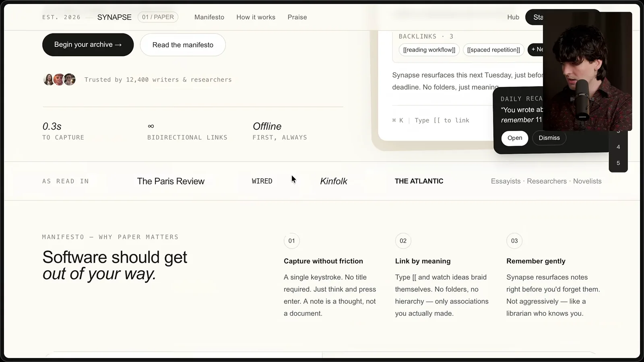Jump to page marker 4
The width and height of the screenshot is (644, 362).
click(x=618, y=147)
